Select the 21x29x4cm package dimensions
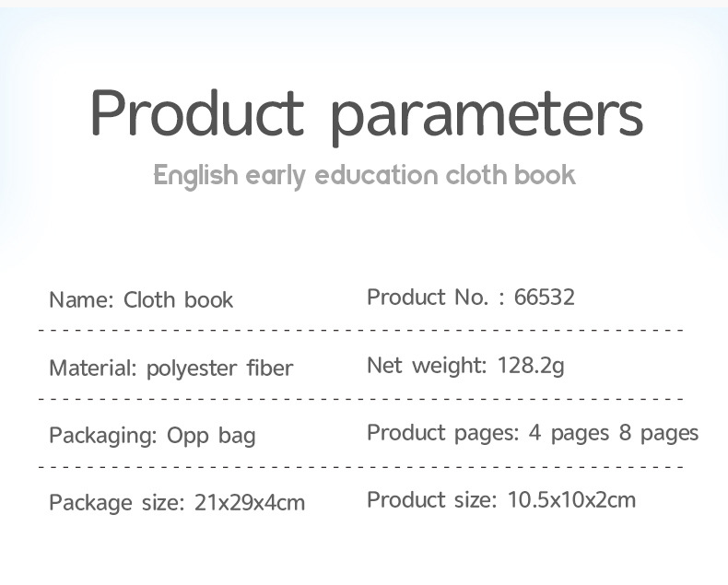The width and height of the screenshot is (728, 585). (x=250, y=503)
